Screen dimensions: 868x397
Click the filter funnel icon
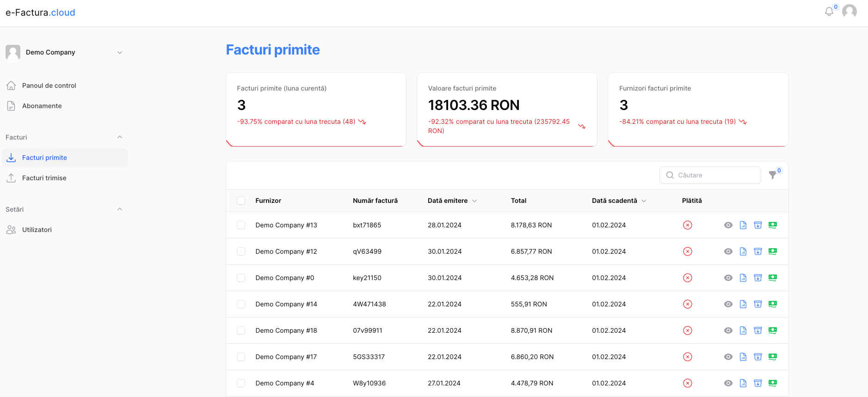[x=772, y=175]
